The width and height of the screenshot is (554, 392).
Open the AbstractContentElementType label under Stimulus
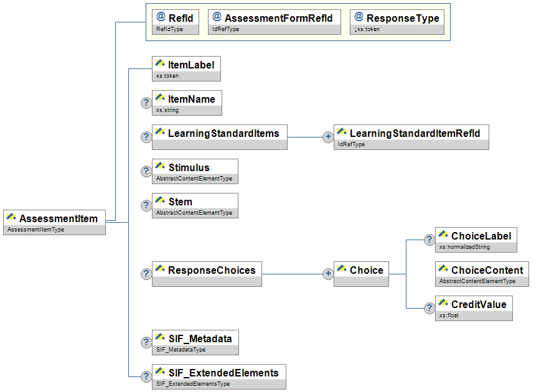click(194, 179)
